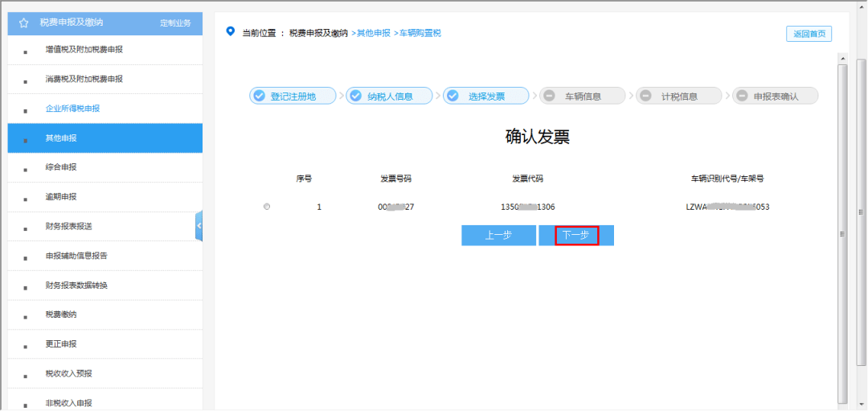
Task: Click the 车辆购置税 breadcrumb link
Action: pyautogui.click(x=420, y=33)
